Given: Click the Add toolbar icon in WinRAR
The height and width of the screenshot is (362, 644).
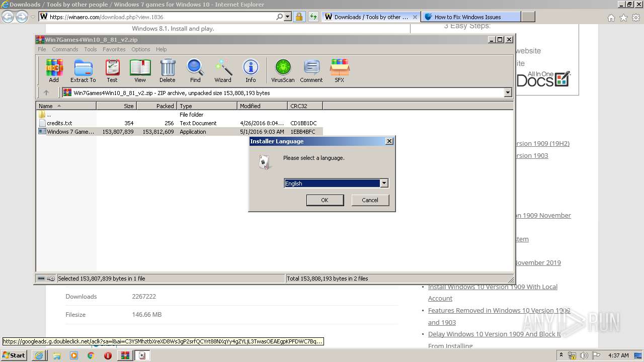Looking at the screenshot, I should pos(54,70).
